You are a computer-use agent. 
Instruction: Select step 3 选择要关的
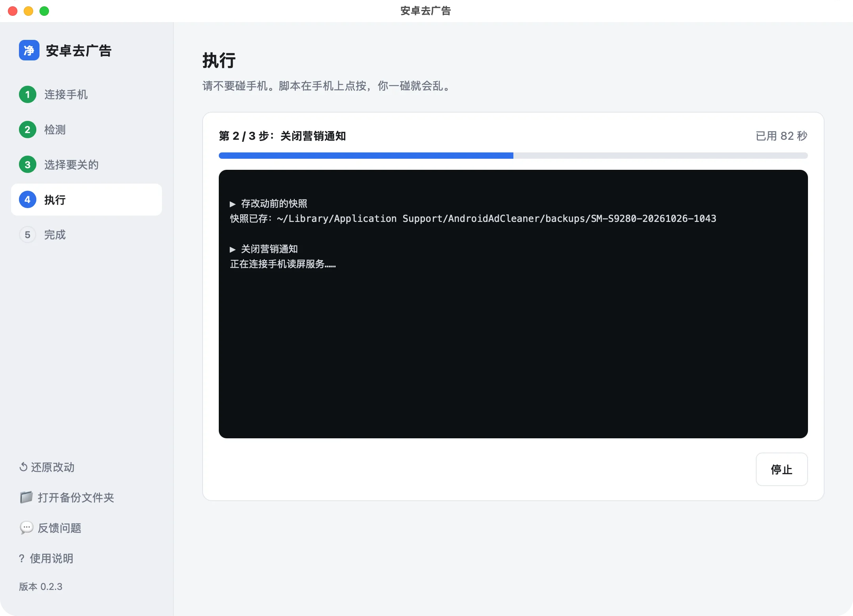[86, 165]
